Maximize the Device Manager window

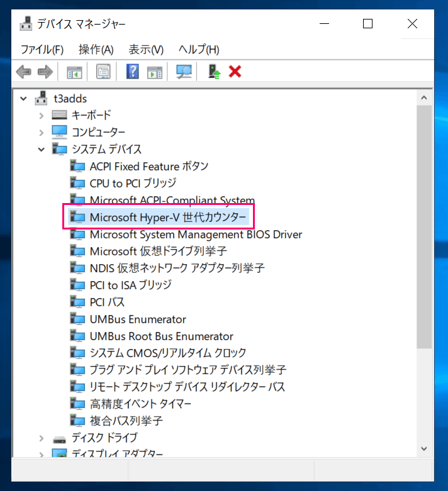pos(367,23)
